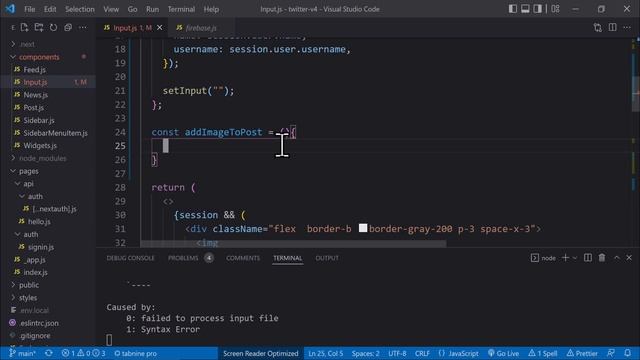Switch to Output panel tab

[x=327, y=258]
